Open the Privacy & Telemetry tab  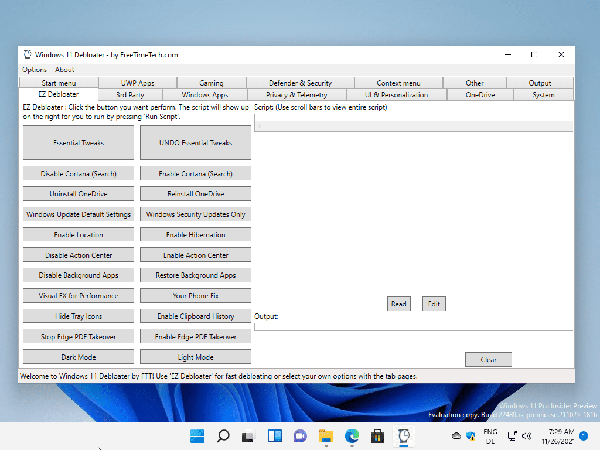coord(297,95)
